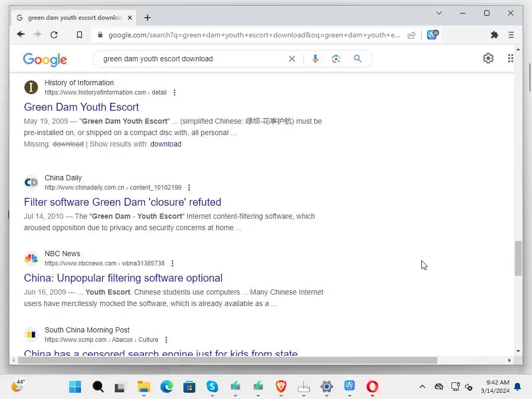Image resolution: width=532 pixels, height=399 pixels.
Task: Open the tab search dropdown chevron
Action: tap(438, 13)
